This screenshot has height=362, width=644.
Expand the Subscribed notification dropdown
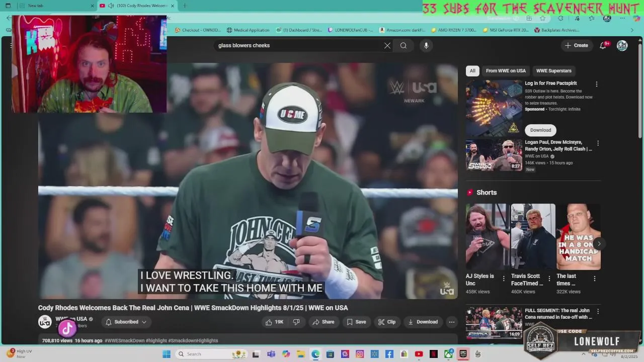144,322
